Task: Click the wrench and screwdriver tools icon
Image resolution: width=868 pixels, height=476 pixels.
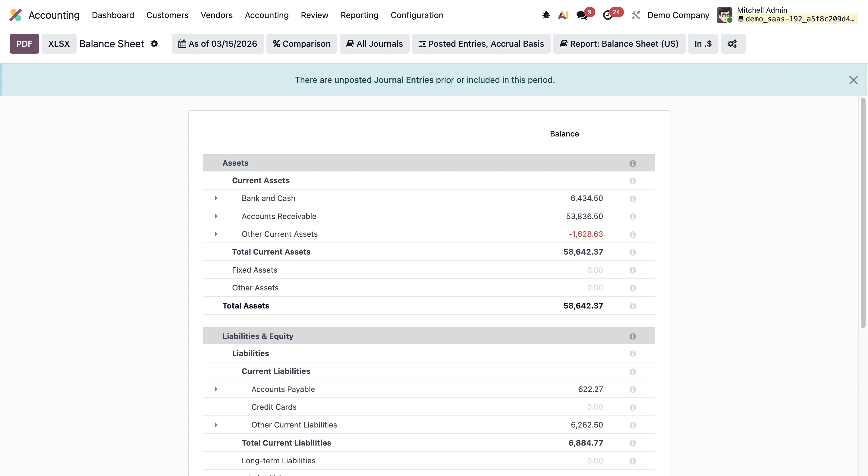Action: [636, 15]
